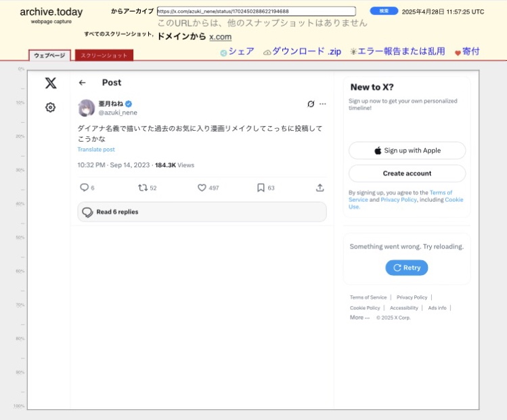Click the share upload icon

coord(319,188)
